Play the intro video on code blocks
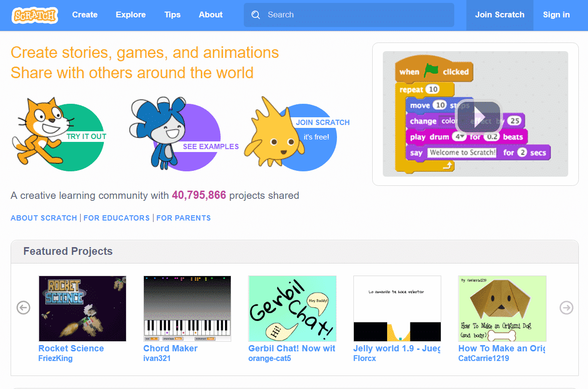Image resolution: width=588 pixels, height=389 pixels. [x=478, y=116]
